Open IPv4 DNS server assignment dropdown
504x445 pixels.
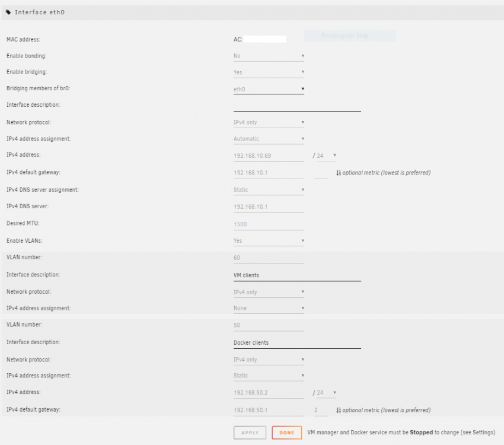[x=269, y=190]
